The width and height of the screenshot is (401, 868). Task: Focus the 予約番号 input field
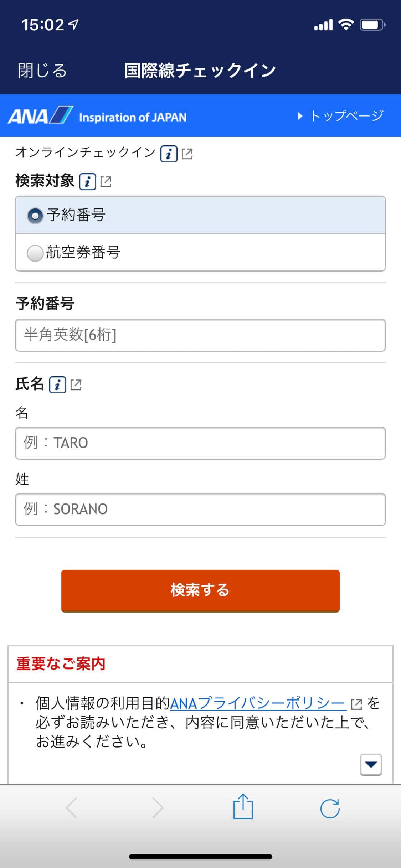(200, 335)
